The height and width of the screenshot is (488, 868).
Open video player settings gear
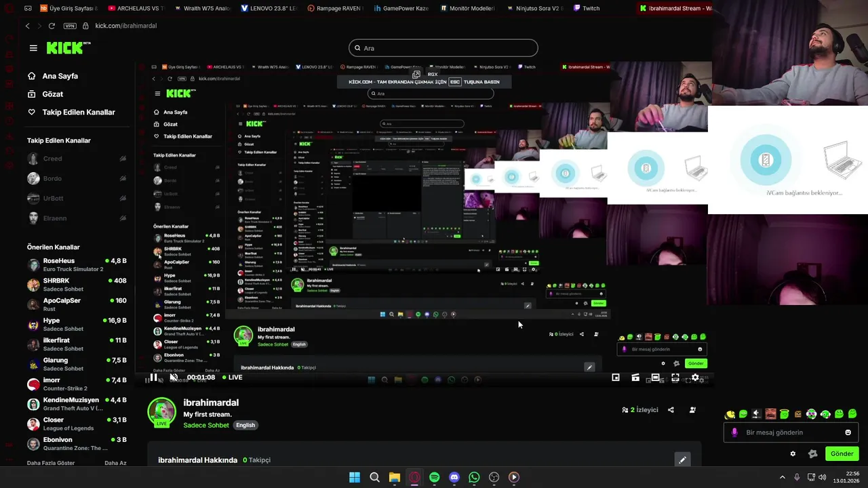tap(695, 378)
